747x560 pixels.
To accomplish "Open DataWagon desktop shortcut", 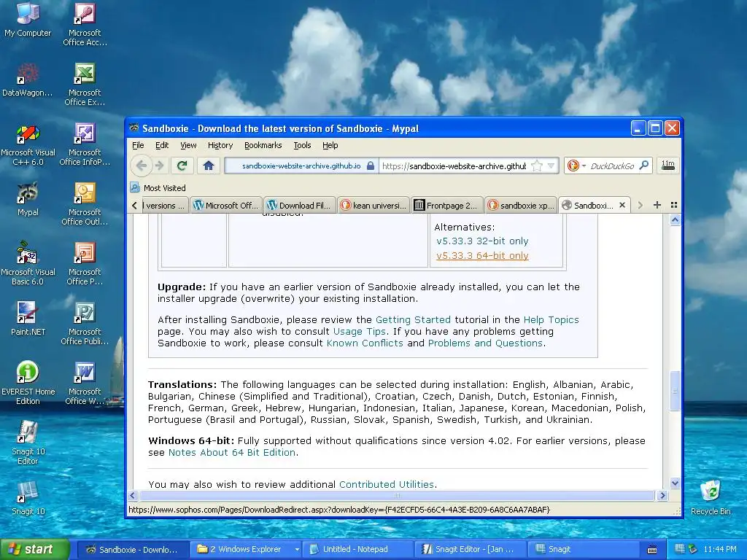I will [x=28, y=79].
